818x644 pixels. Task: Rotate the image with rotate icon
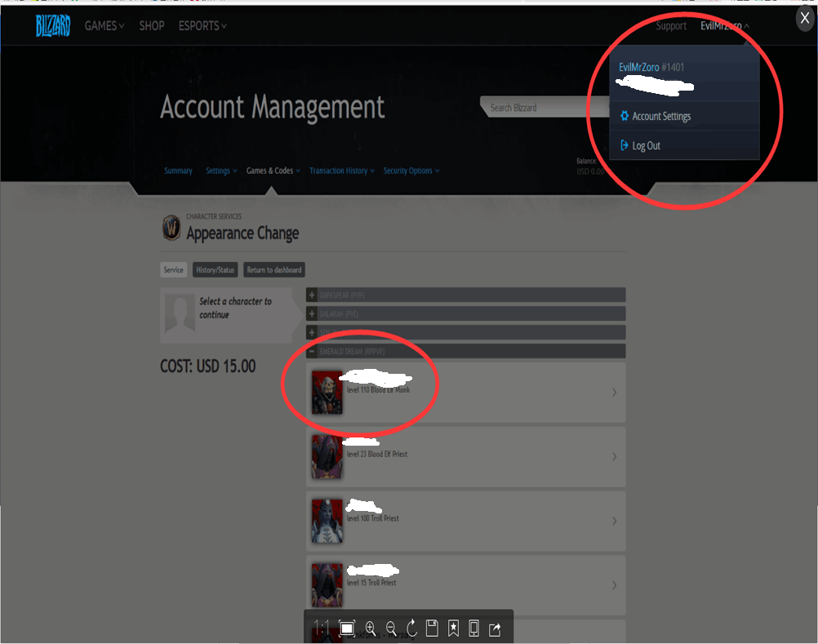point(411,628)
